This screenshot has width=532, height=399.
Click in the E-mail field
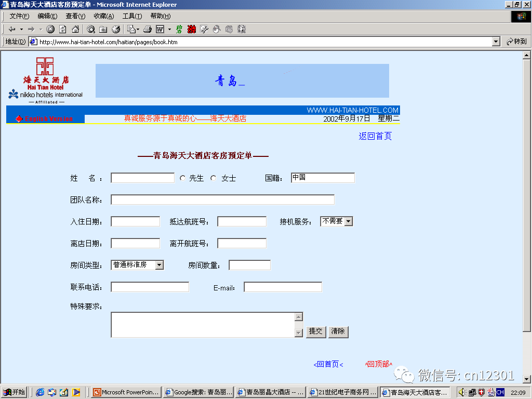click(x=283, y=287)
